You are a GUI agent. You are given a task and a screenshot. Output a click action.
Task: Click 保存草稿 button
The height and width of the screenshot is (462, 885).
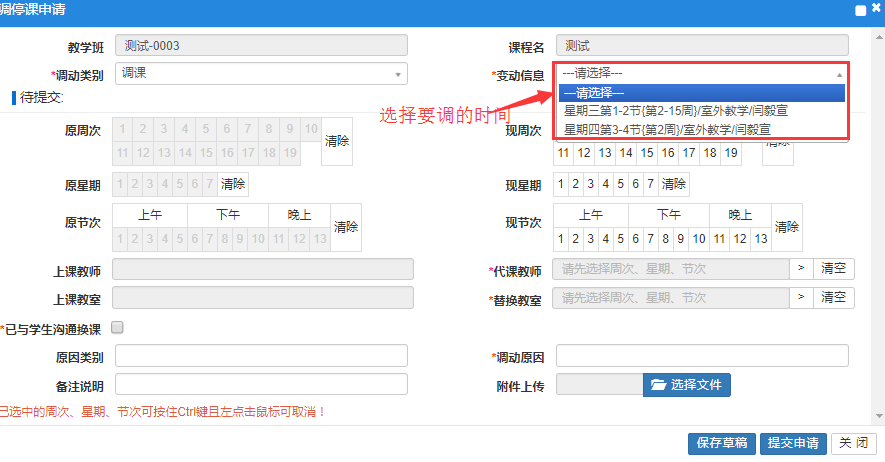pos(720,444)
